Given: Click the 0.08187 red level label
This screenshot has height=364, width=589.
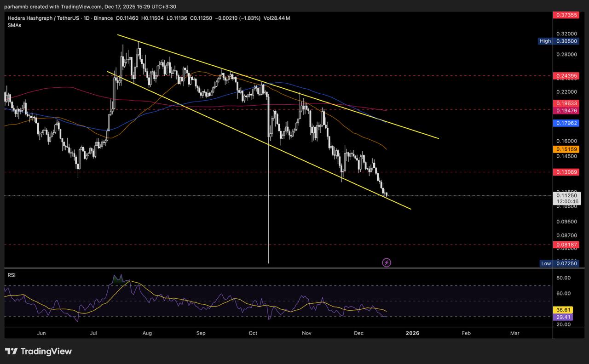Looking at the screenshot, I should click(566, 245).
